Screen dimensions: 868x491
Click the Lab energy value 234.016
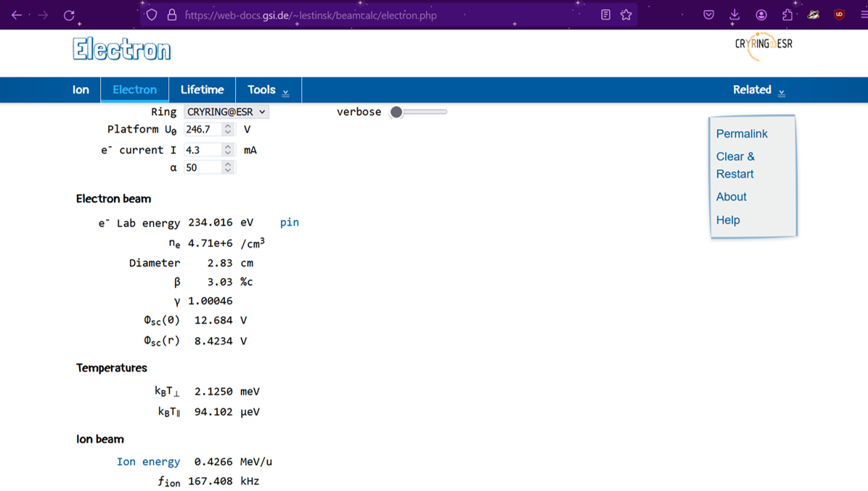point(210,222)
